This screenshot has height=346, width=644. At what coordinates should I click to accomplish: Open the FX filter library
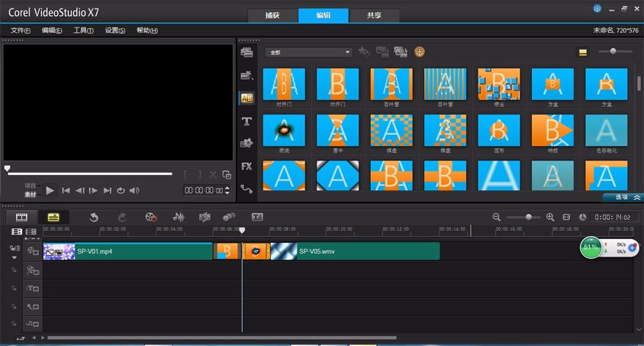[x=246, y=166]
